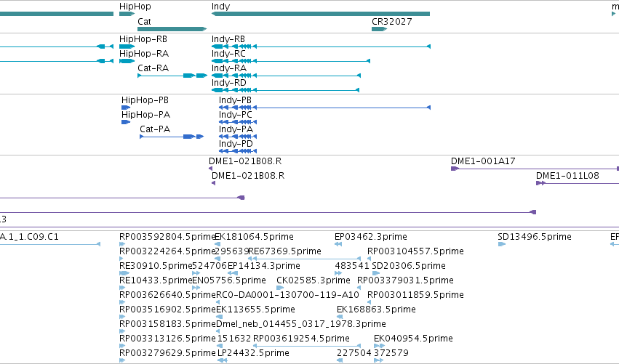Open the DME1-011L08 cDNA label
The height and width of the screenshot is (364, 619).
tap(567, 176)
